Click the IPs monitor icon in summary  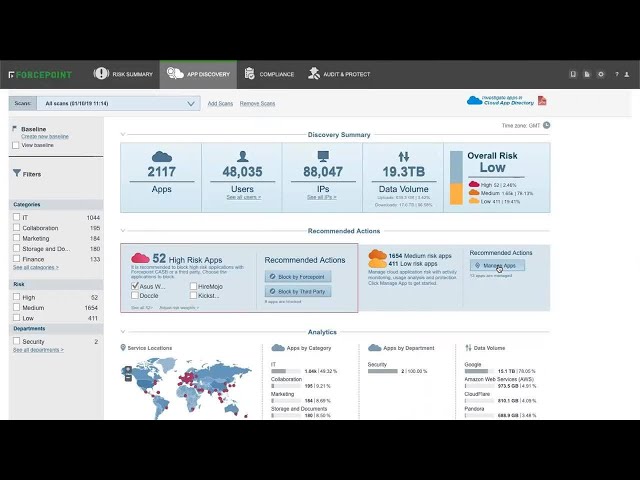click(x=323, y=156)
